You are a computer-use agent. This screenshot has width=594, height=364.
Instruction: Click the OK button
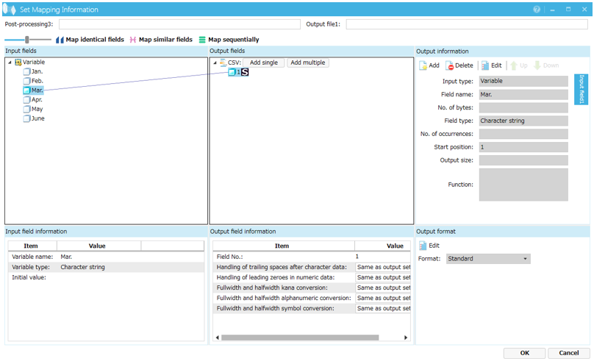tap(524, 353)
